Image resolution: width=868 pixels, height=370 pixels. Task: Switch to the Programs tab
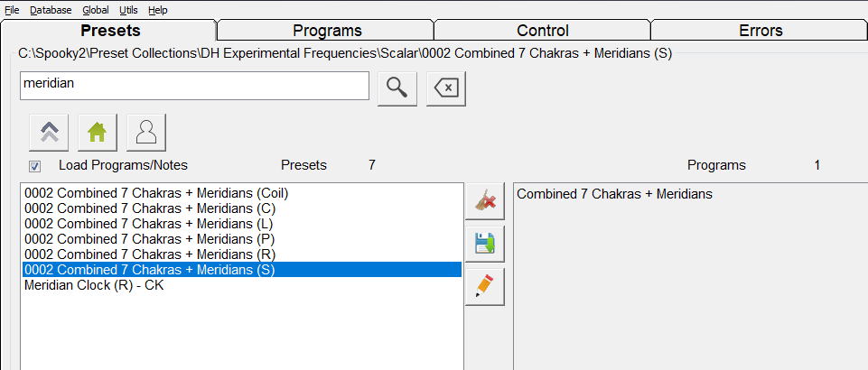point(327,31)
